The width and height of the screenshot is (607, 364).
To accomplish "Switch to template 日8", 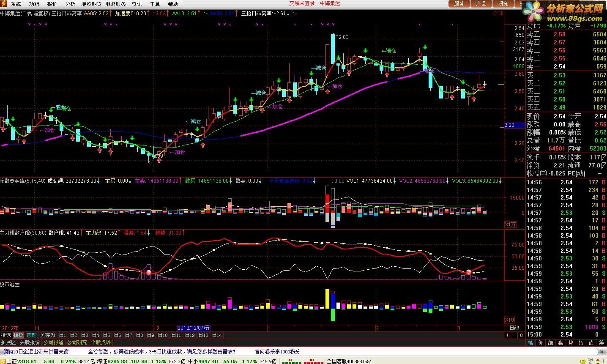I will pyautogui.click(x=139, y=335).
